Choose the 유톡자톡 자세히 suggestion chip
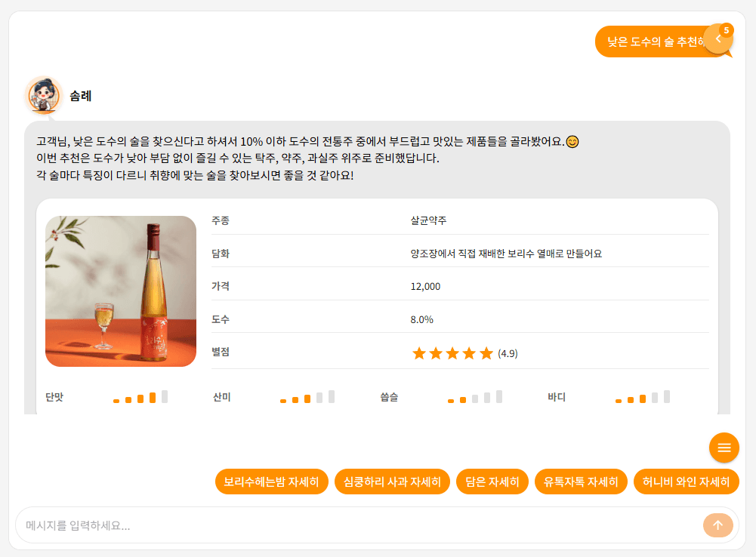The height and width of the screenshot is (557, 756). click(x=581, y=482)
